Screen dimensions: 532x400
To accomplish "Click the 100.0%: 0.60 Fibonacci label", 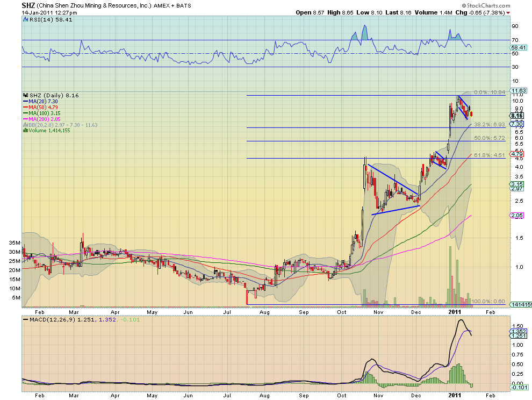I will point(488,302).
